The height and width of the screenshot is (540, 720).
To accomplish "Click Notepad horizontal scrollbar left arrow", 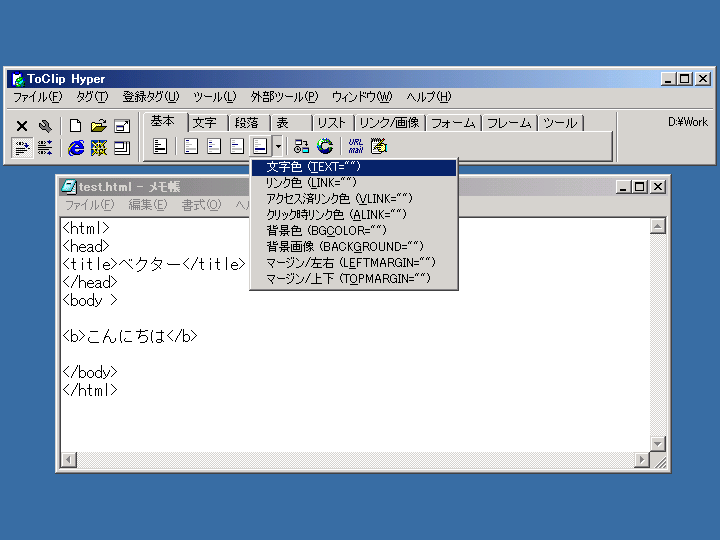I will 69,459.
